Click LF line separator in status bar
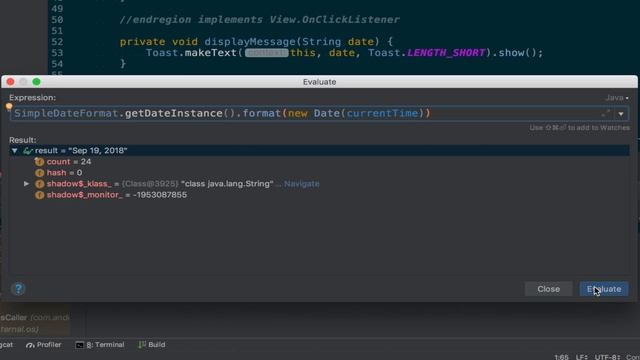 (581, 357)
